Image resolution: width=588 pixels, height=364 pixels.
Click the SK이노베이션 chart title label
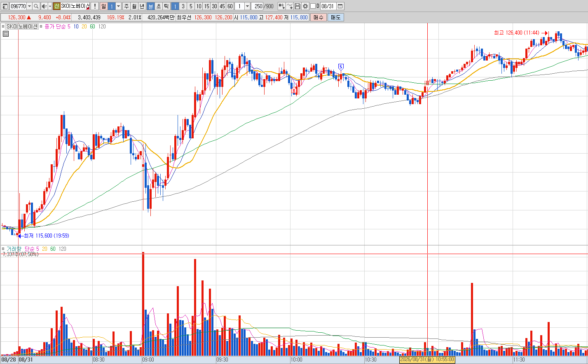[x=22, y=26]
